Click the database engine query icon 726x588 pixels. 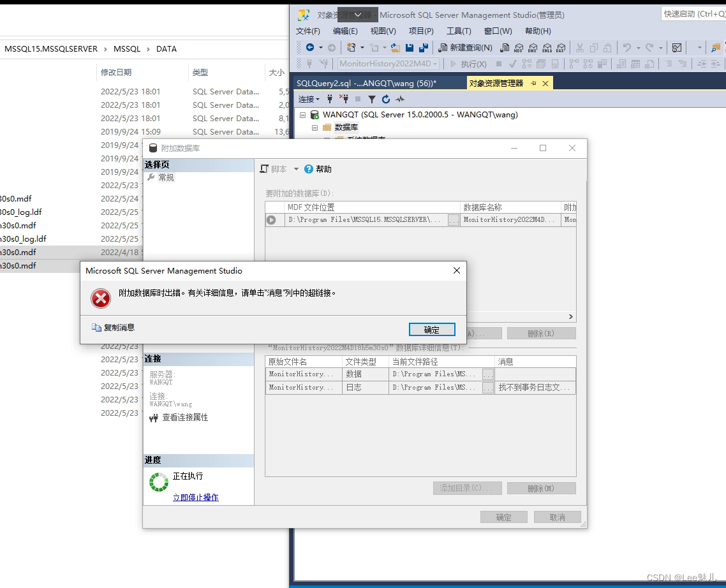[505, 47]
